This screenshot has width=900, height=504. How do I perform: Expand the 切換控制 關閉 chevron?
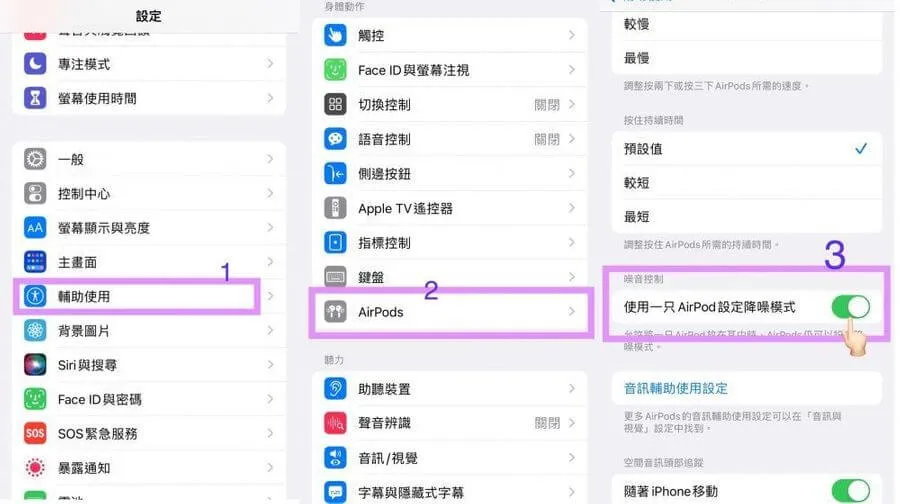pyautogui.click(x=572, y=104)
